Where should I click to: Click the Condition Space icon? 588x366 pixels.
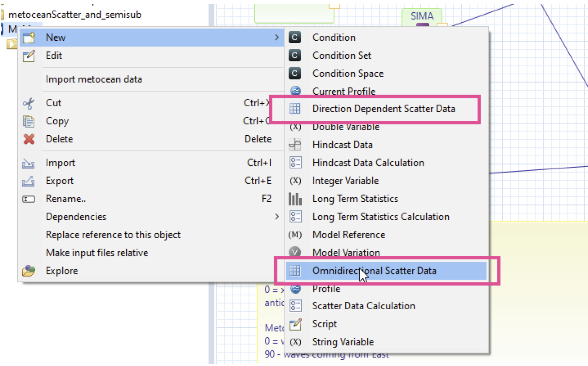point(295,74)
